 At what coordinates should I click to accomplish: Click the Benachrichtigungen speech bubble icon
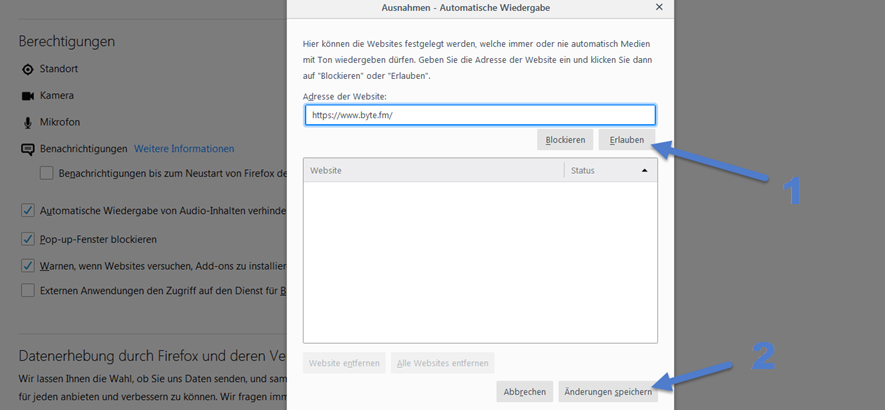pyautogui.click(x=28, y=150)
